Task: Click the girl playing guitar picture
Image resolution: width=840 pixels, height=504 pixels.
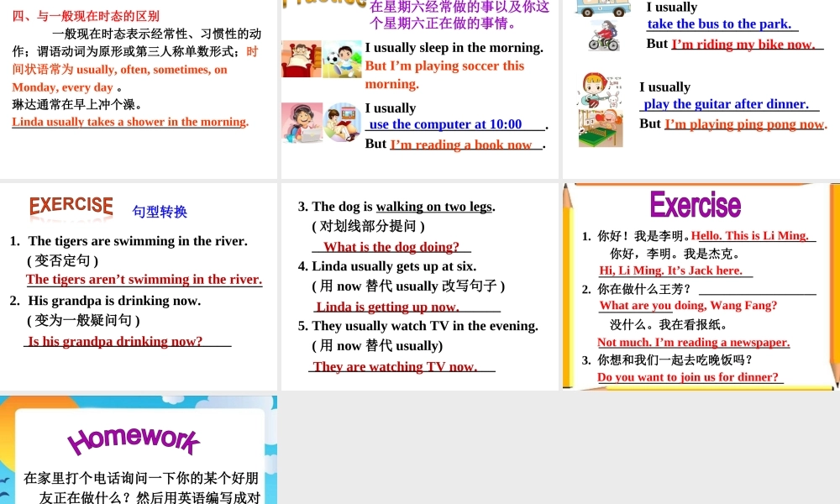Action: [601, 91]
